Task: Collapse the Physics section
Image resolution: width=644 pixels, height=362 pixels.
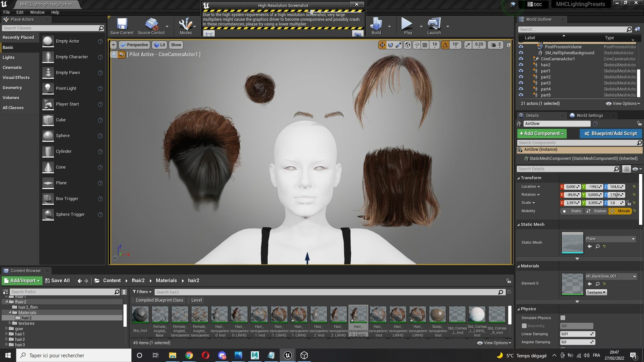Action: click(x=519, y=309)
